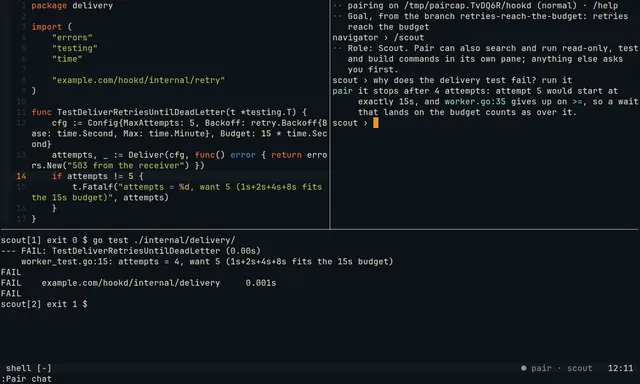Click the 'example.com/hookd/internal/delivery 0.001s' output line

[x=138, y=283]
